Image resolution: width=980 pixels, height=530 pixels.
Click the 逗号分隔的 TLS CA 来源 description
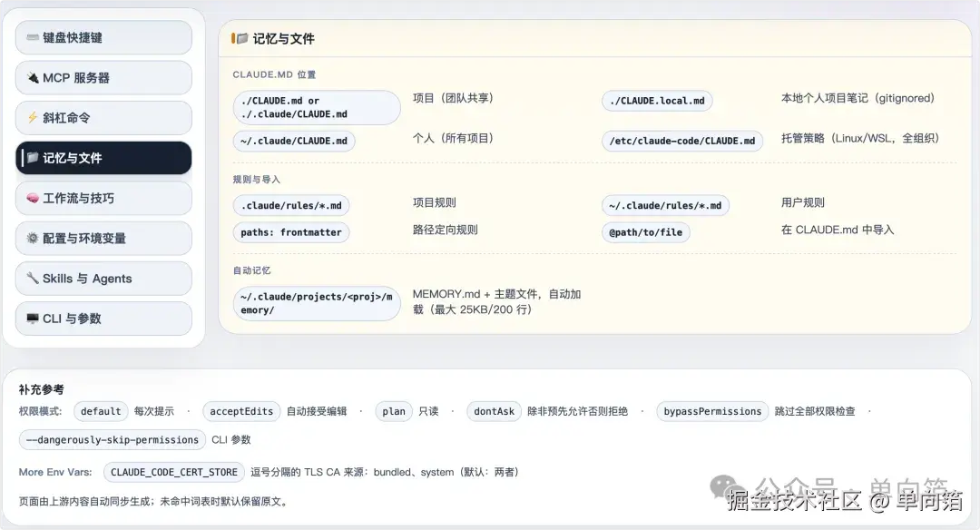point(385,472)
